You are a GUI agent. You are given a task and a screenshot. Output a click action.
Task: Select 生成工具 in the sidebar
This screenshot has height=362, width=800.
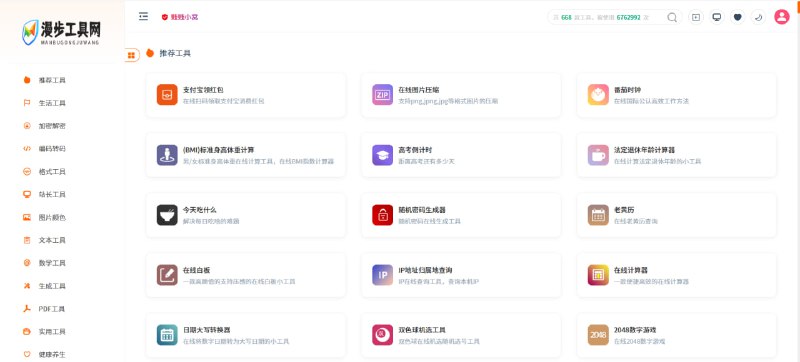52,286
